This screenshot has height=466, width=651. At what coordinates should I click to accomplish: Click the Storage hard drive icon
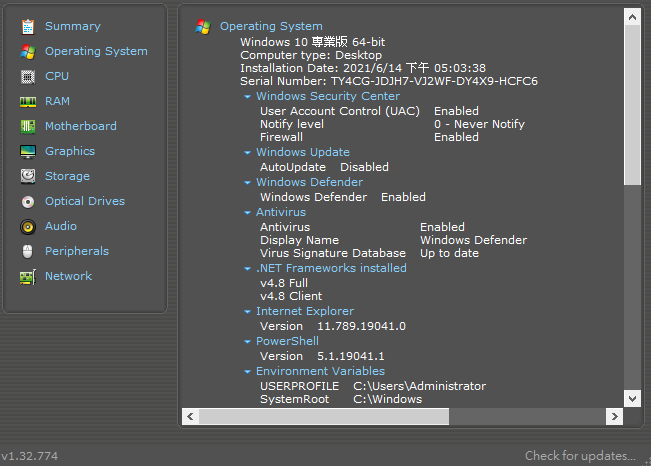(x=28, y=177)
